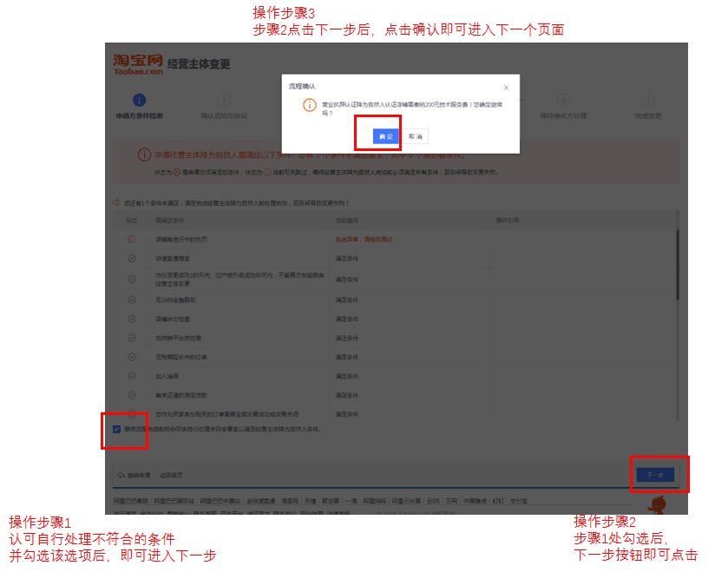Screen dimensions: 728x572
Task: Open the 阿里巴巴国际站 footer link
Action: click(174, 501)
